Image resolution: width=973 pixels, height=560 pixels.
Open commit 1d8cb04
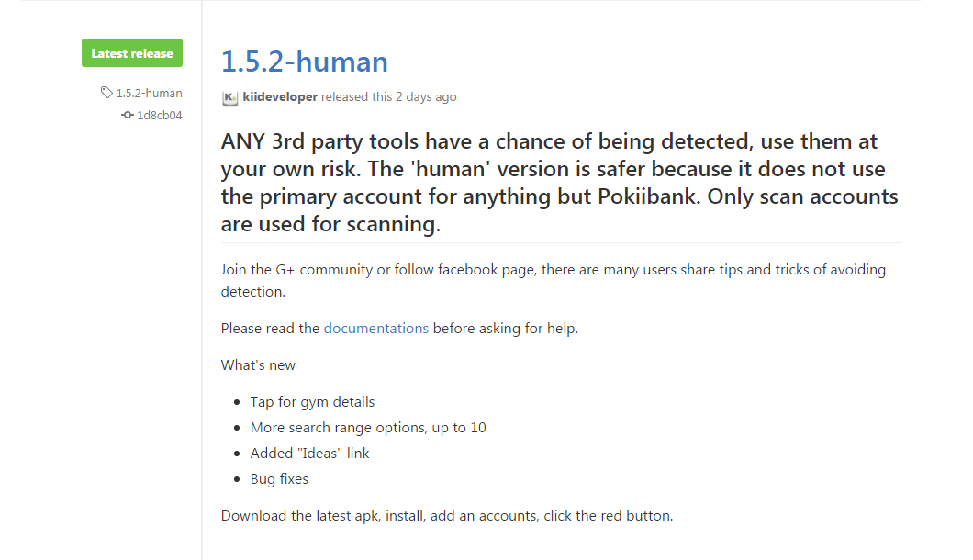160,116
